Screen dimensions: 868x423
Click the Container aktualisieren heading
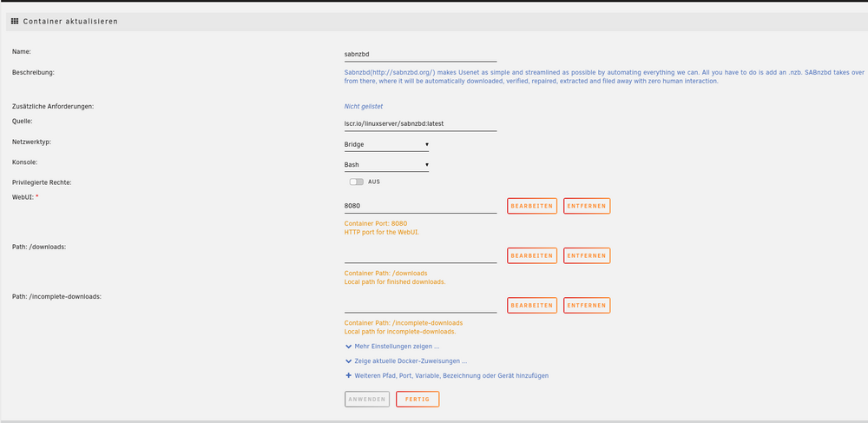pos(70,21)
